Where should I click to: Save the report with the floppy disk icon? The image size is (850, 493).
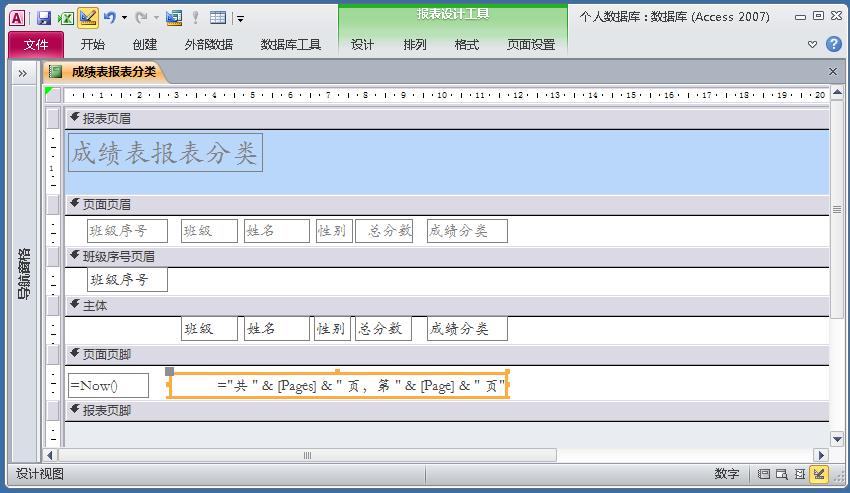(43, 18)
